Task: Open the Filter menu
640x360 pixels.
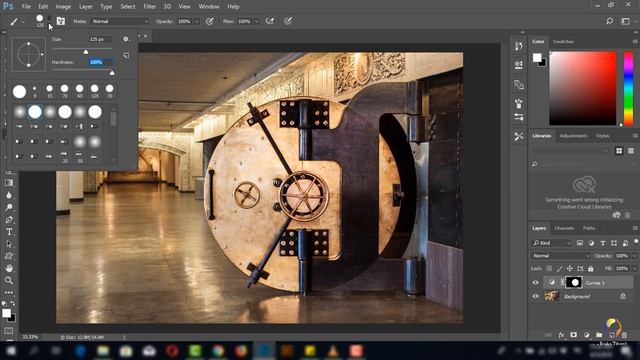Action: click(x=149, y=7)
